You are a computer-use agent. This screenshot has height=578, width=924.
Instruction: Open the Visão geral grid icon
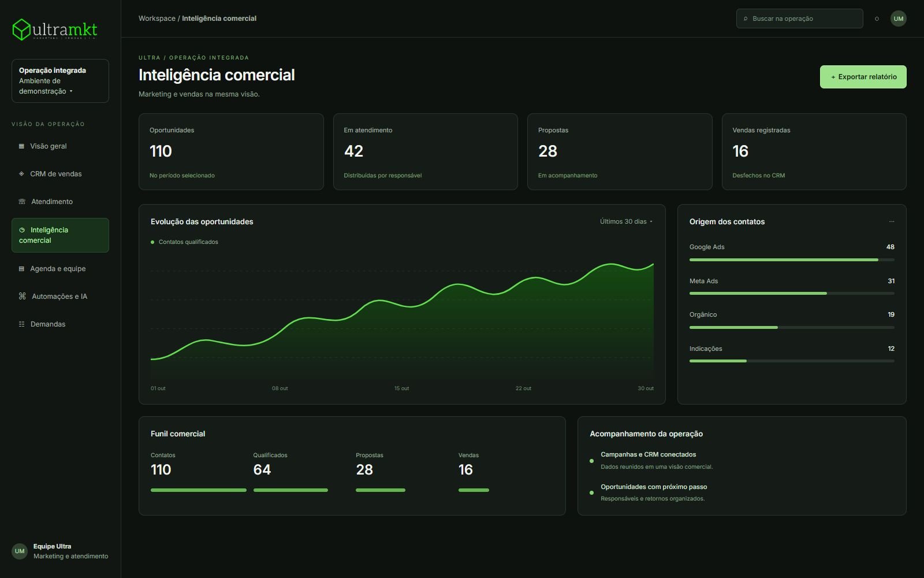pyautogui.click(x=22, y=146)
